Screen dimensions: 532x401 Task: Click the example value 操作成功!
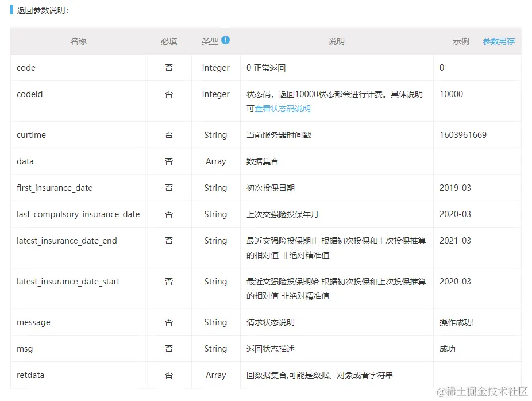(x=457, y=322)
